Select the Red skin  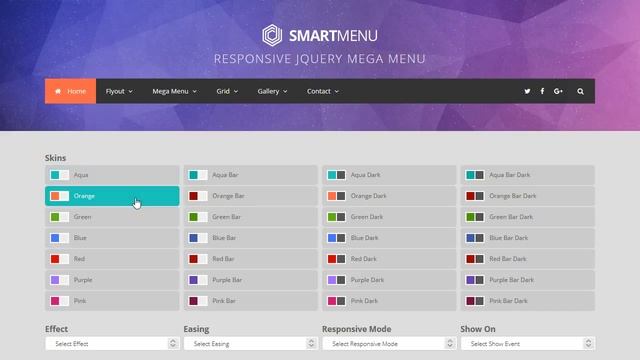[112, 259]
